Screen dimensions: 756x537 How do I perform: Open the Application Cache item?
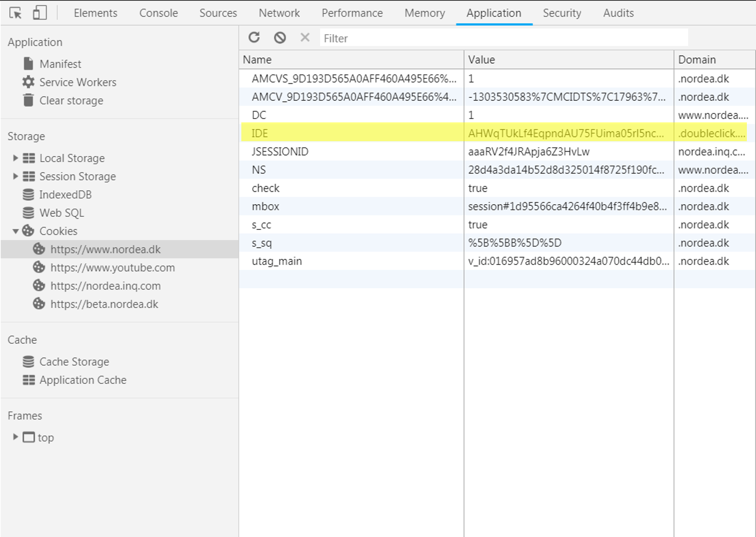83,380
